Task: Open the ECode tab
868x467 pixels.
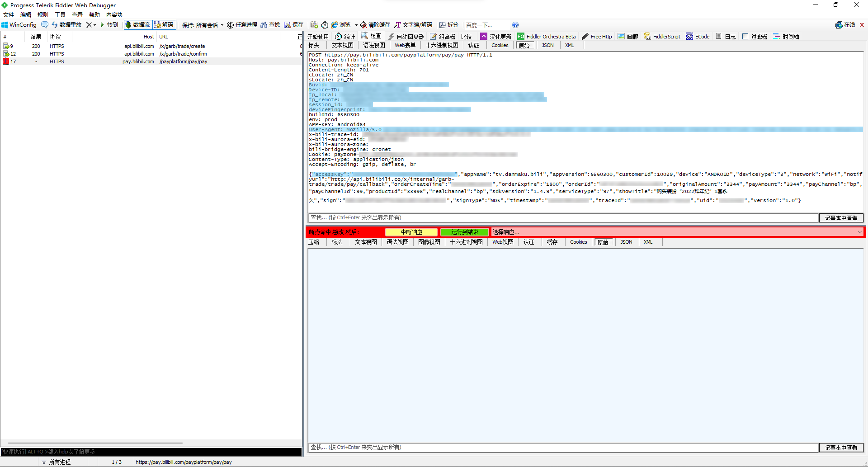Action: coord(698,36)
